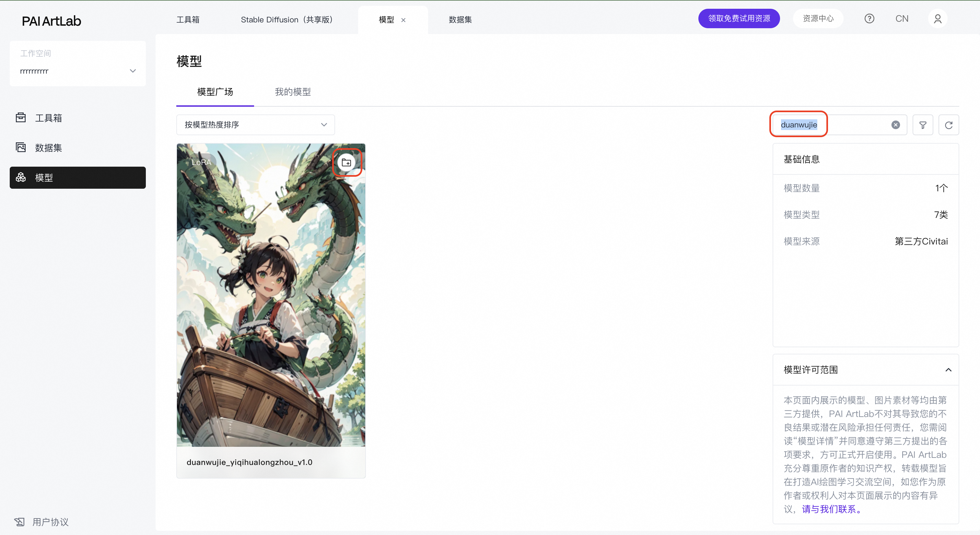Open the filter funnel icon

923,125
